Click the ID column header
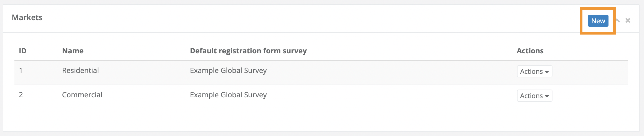Viewport: 644px width, 136px height. (x=22, y=51)
